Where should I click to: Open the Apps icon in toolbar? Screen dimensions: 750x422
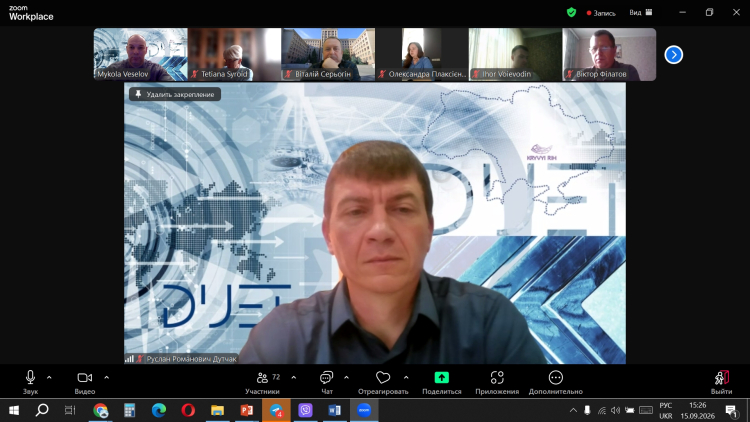[x=497, y=378]
